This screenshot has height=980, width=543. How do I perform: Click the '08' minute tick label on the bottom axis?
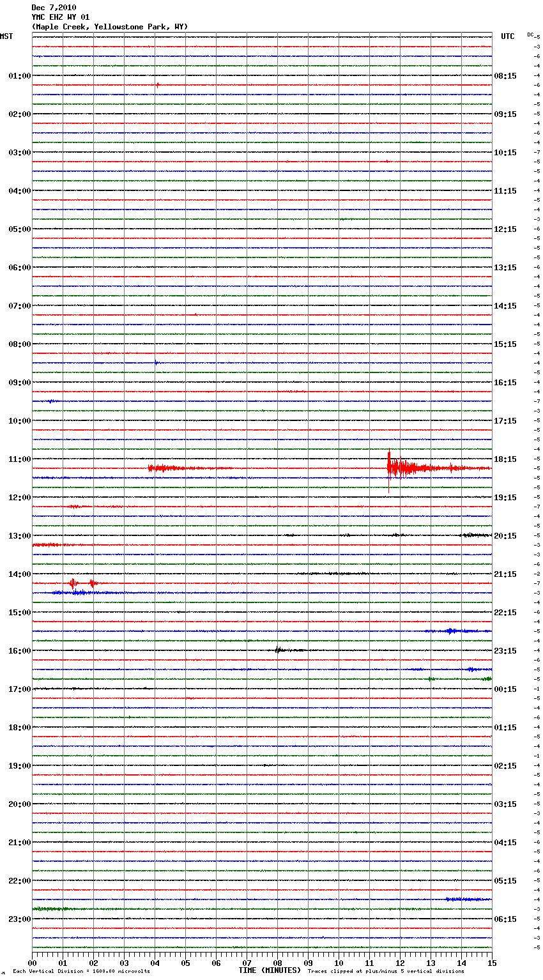click(x=277, y=963)
